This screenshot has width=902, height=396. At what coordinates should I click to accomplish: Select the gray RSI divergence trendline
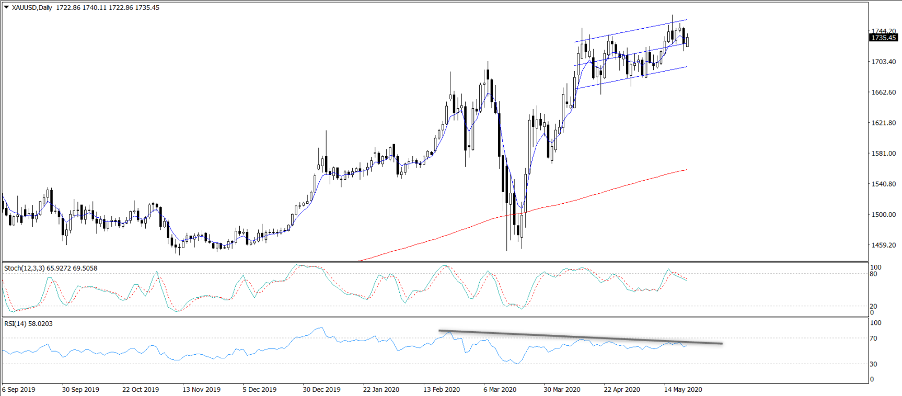tap(580, 337)
